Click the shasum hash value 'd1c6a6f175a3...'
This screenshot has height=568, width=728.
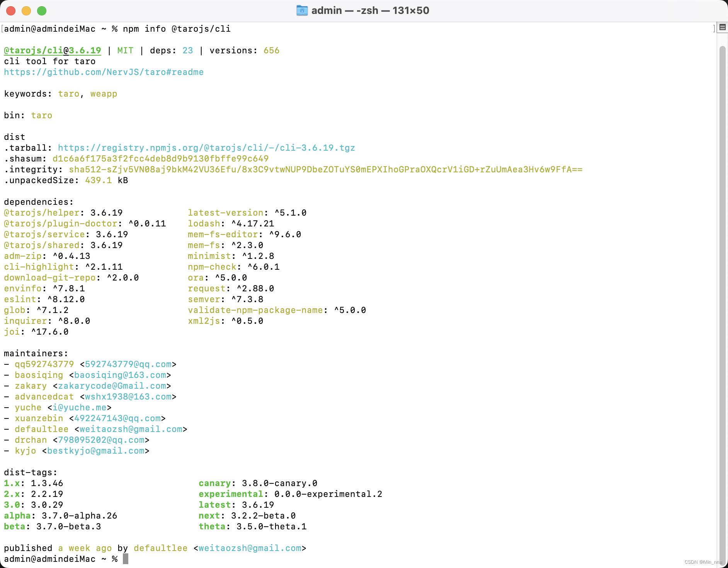[160, 159]
